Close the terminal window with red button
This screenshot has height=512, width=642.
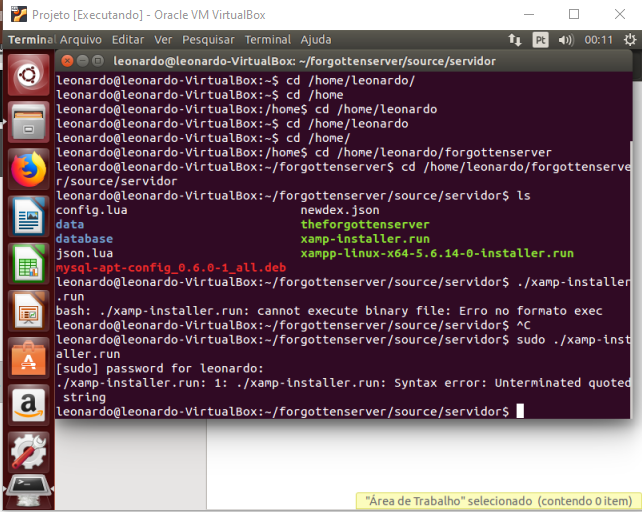(x=67, y=61)
